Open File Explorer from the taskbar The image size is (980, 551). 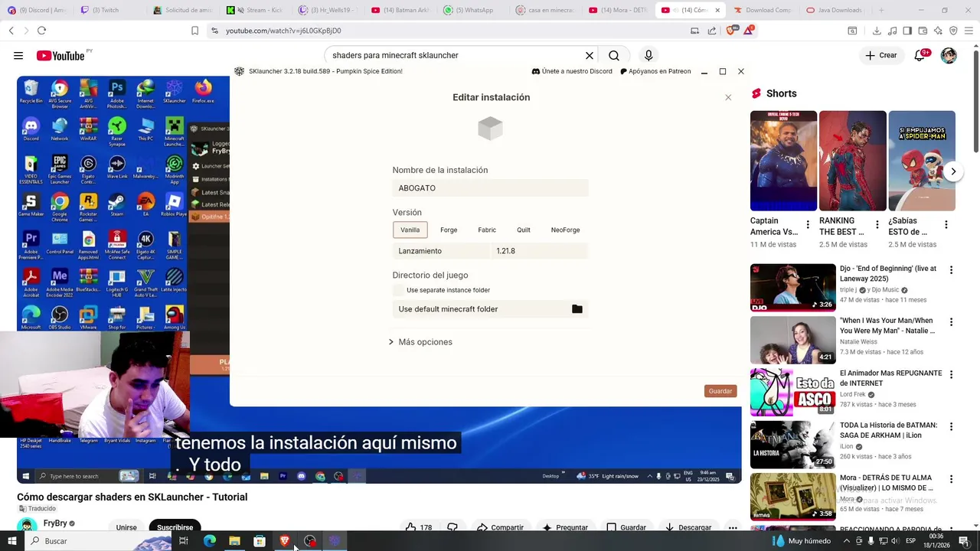point(234,541)
